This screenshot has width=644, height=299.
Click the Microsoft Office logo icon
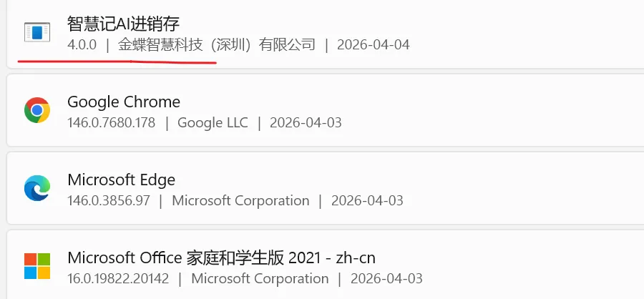[x=36, y=265]
